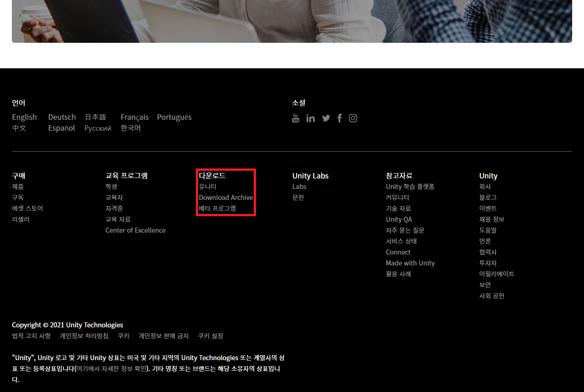Switch site language to Deutsch

tap(62, 117)
